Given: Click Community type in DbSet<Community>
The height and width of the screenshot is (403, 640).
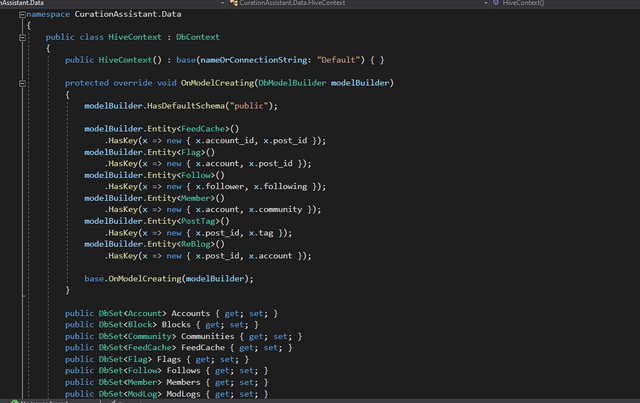Looking at the screenshot, I should coord(150,336).
